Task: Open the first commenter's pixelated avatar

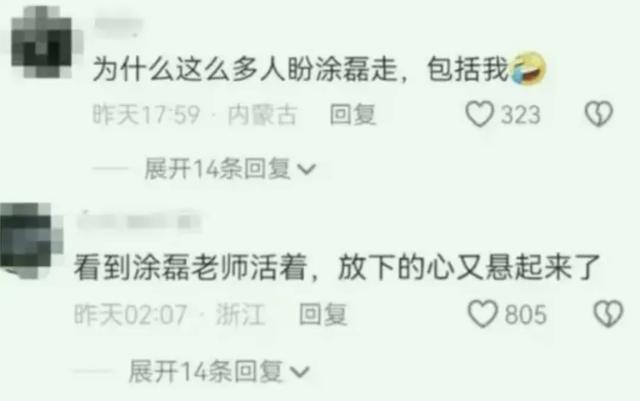Action: 42,41
